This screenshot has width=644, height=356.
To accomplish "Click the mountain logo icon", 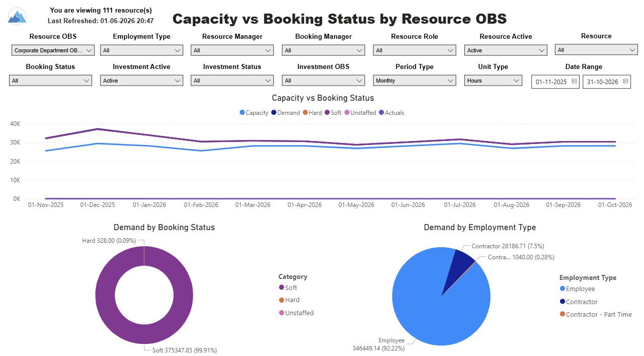I will tap(17, 16).
